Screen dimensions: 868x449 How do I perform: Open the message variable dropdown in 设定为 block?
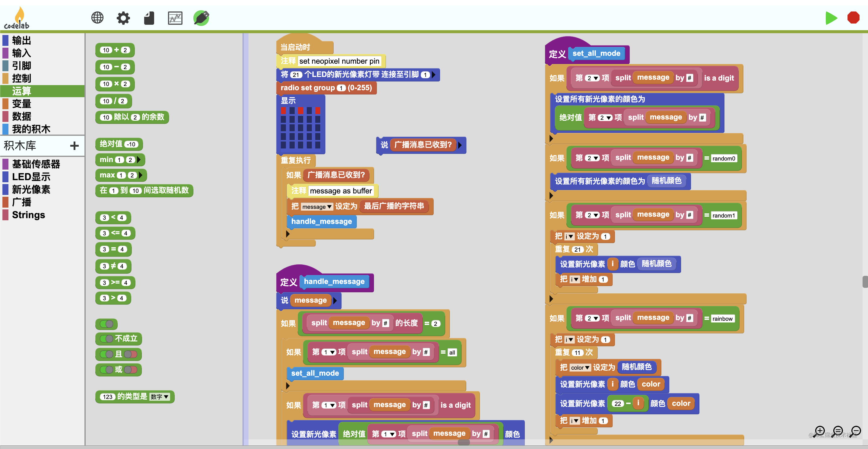316,207
